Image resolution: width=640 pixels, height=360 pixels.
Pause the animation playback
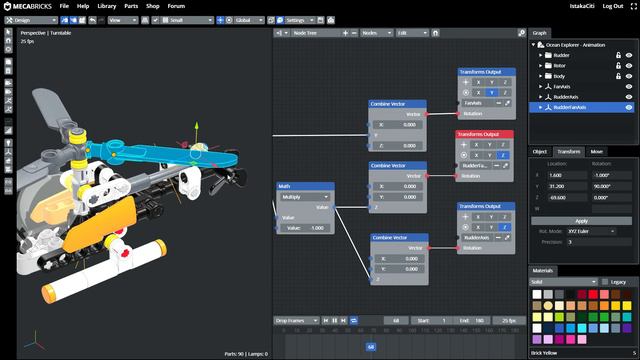335,320
